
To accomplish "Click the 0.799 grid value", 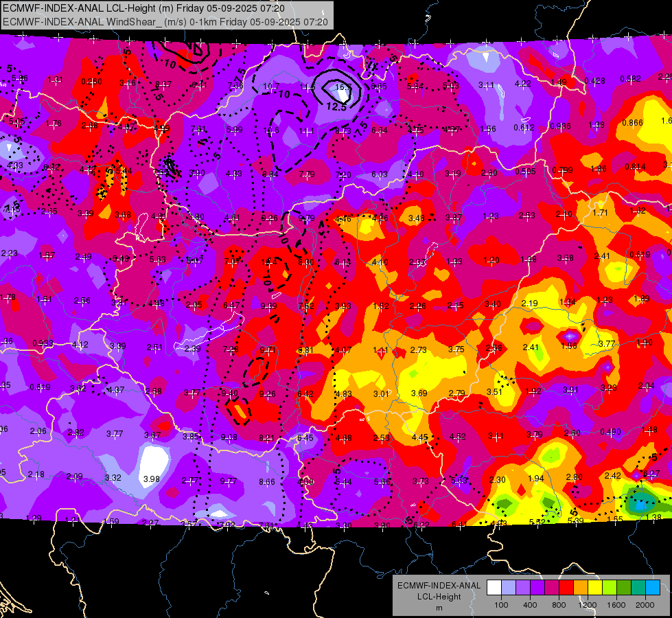I will pos(562,170).
